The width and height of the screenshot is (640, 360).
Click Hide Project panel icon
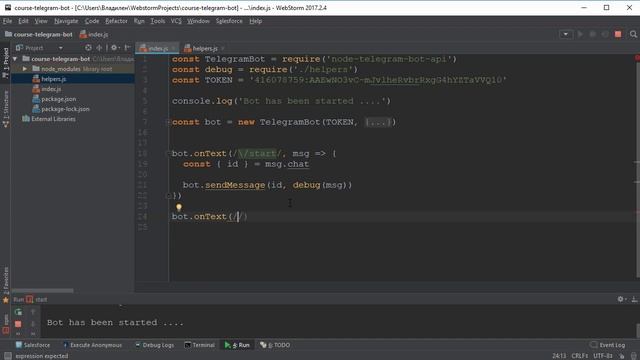pos(127,48)
